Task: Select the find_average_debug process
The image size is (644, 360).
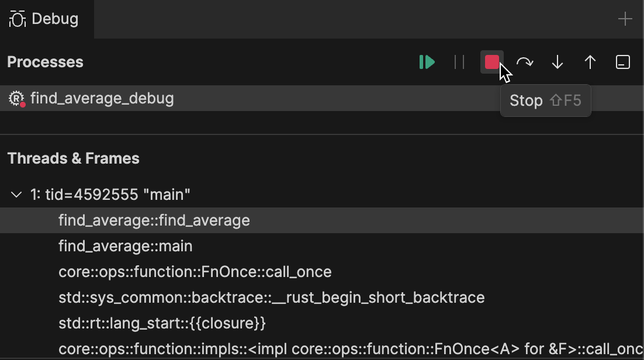Action: point(102,98)
